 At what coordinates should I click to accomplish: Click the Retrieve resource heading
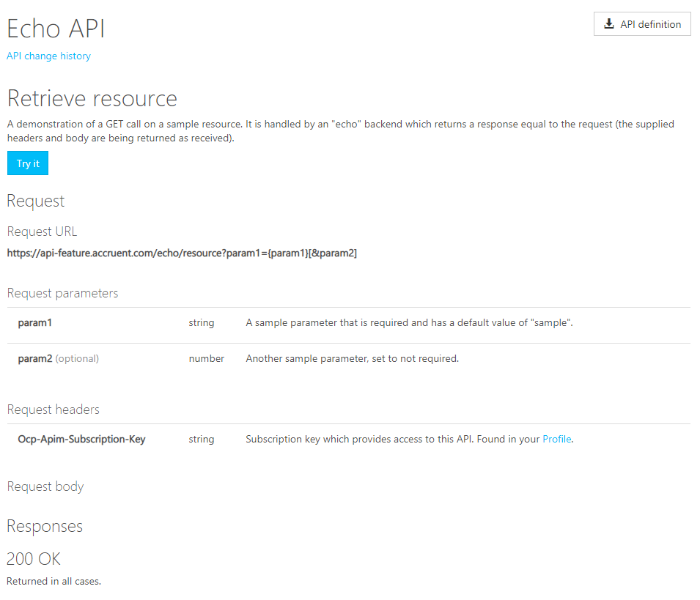92,99
